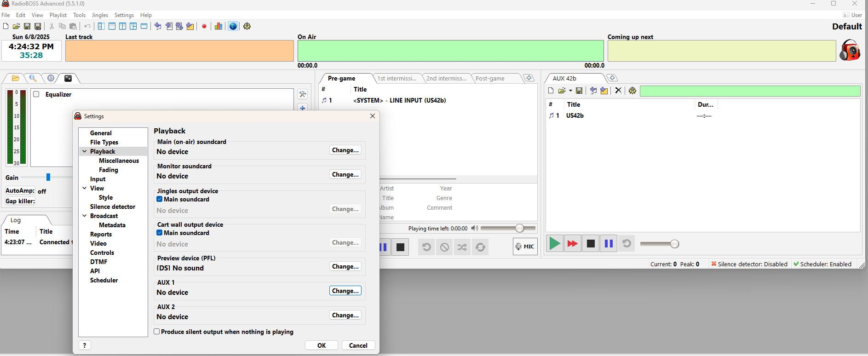Image resolution: width=868 pixels, height=356 pixels.
Task: Collapse the Broadcast tree node
Action: 85,216
